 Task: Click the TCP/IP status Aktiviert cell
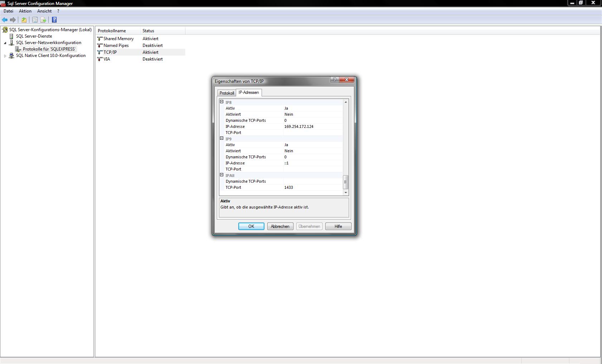tap(150, 52)
